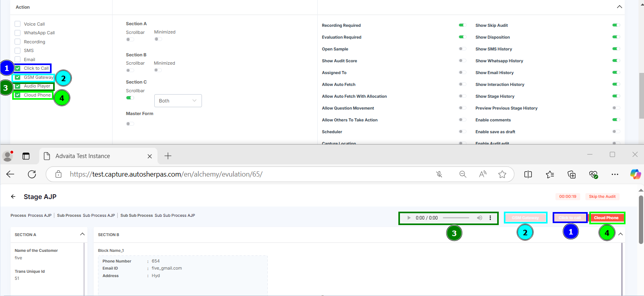Go back from Stage AJP arrow

(x=13, y=196)
